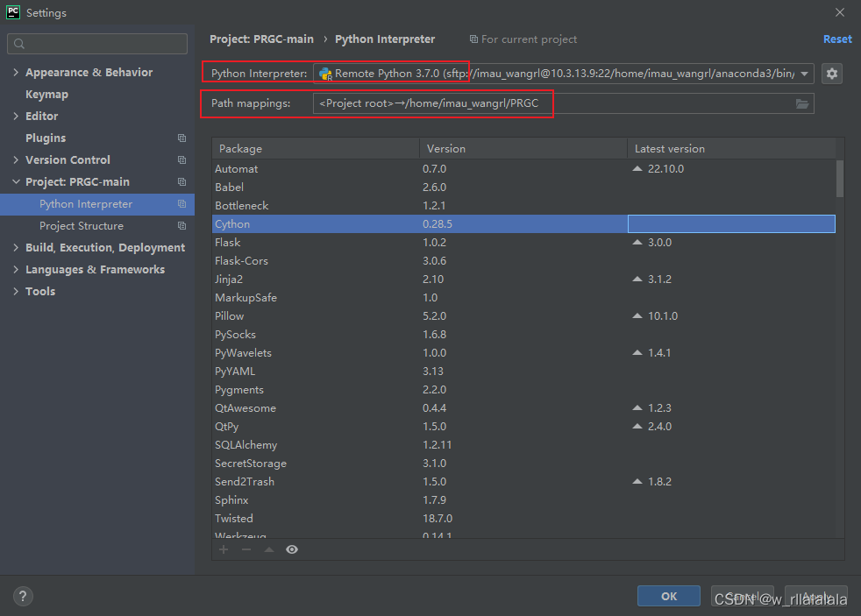Click the project-level icon beside Version Control
Image resolution: width=861 pixels, height=616 pixels.
point(181,160)
